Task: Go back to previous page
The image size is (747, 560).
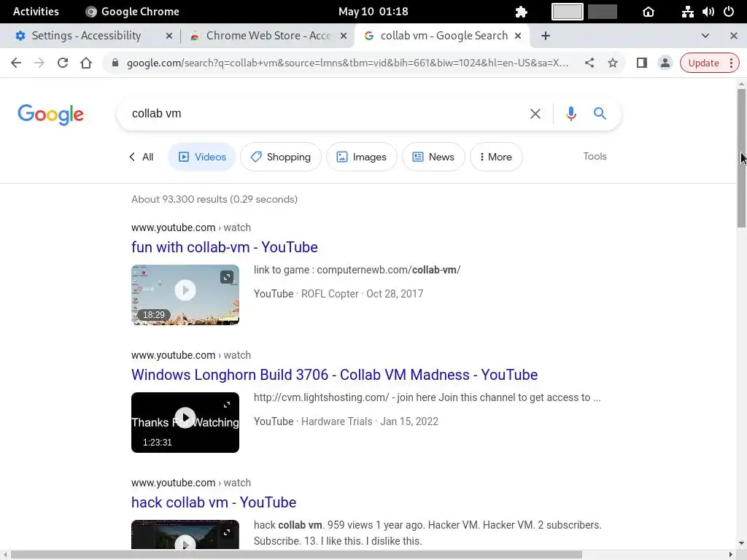Action: [16, 63]
